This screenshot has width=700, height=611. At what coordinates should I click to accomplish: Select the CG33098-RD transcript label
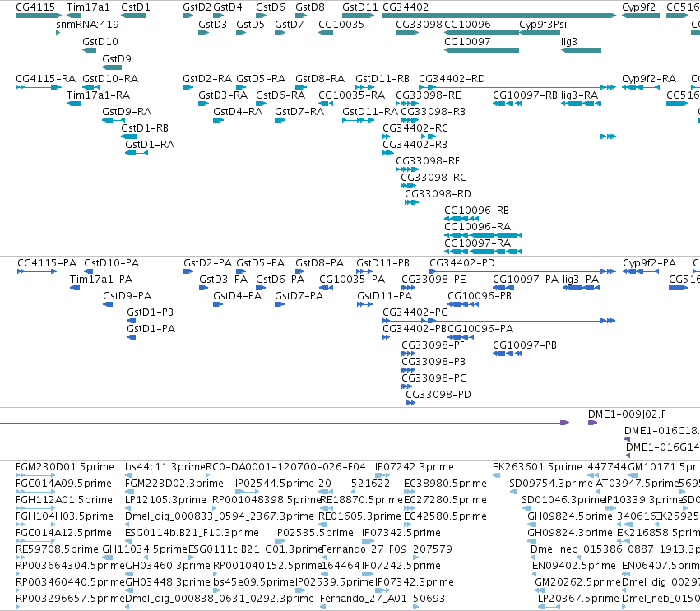[438, 194]
